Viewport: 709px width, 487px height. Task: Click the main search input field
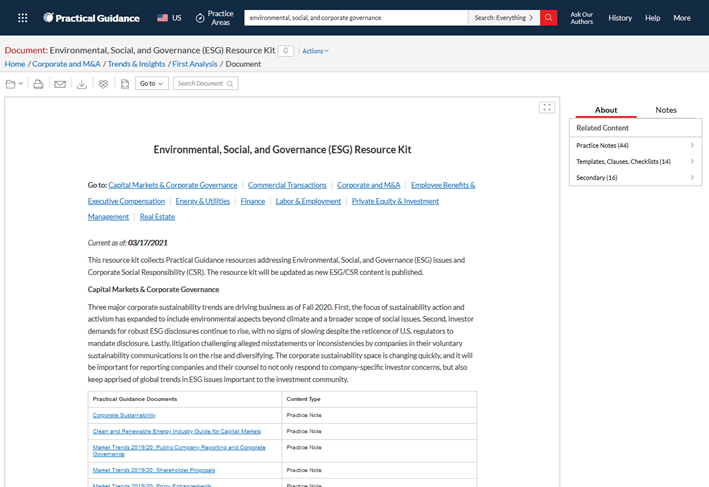(x=356, y=18)
